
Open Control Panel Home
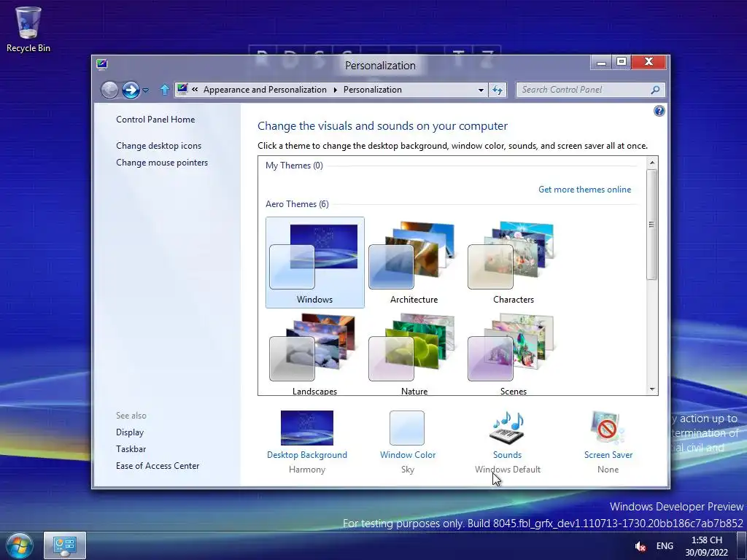(x=155, y=120)
